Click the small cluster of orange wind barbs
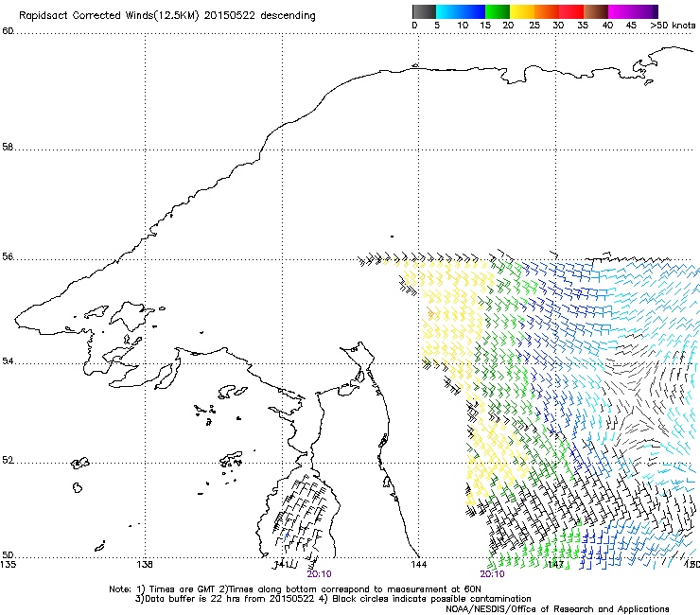The image size is (700, 615). (x=430, y=313)
